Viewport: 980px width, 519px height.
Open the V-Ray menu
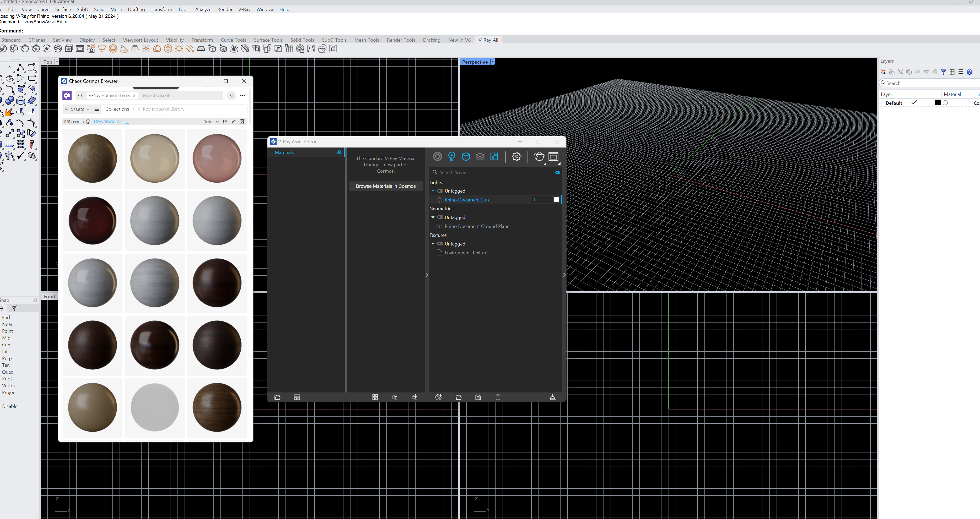[244, 9]
